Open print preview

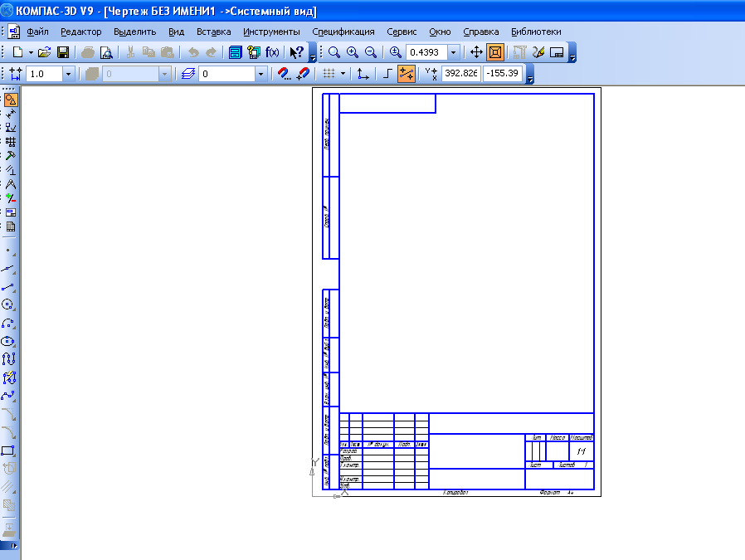click(x=106, y=52)
